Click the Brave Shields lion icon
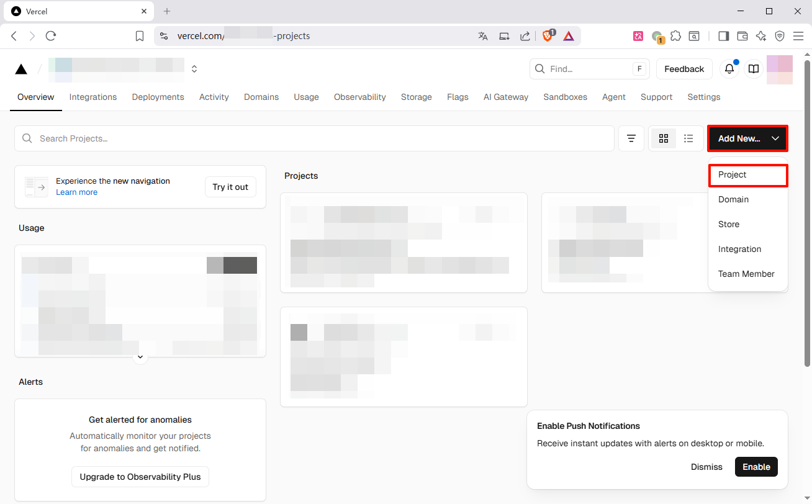812x504 pixels. [x=548, y=36]
